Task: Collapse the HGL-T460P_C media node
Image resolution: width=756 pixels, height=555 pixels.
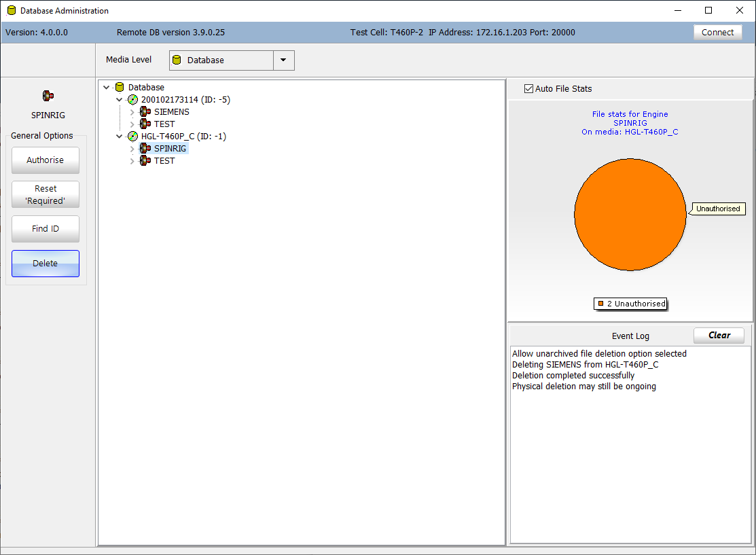Action: pos(119,137)
